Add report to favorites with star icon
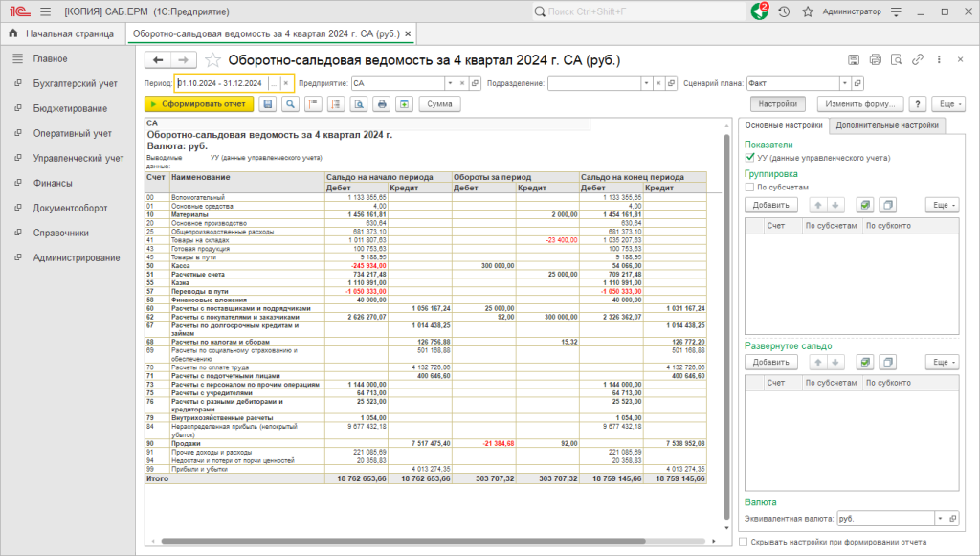The height and width of the screenshot is (556, 980). [x=212, y=60]
